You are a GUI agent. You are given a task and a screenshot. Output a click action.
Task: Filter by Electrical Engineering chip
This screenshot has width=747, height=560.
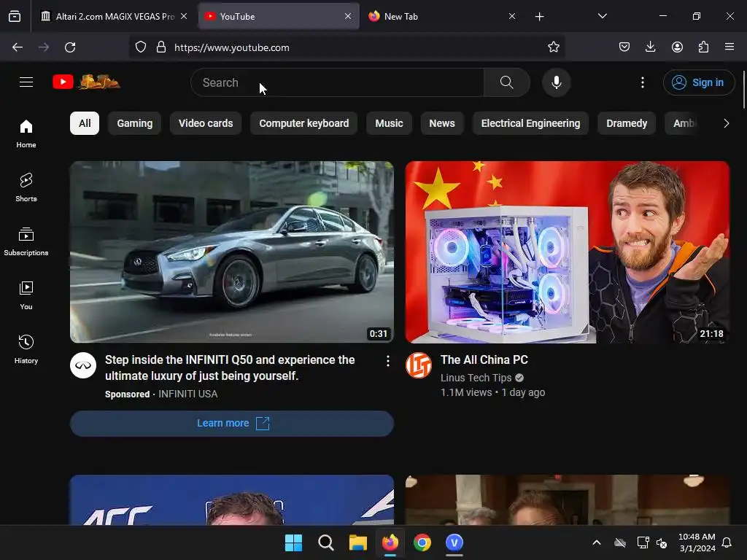[x=531, y=123]
